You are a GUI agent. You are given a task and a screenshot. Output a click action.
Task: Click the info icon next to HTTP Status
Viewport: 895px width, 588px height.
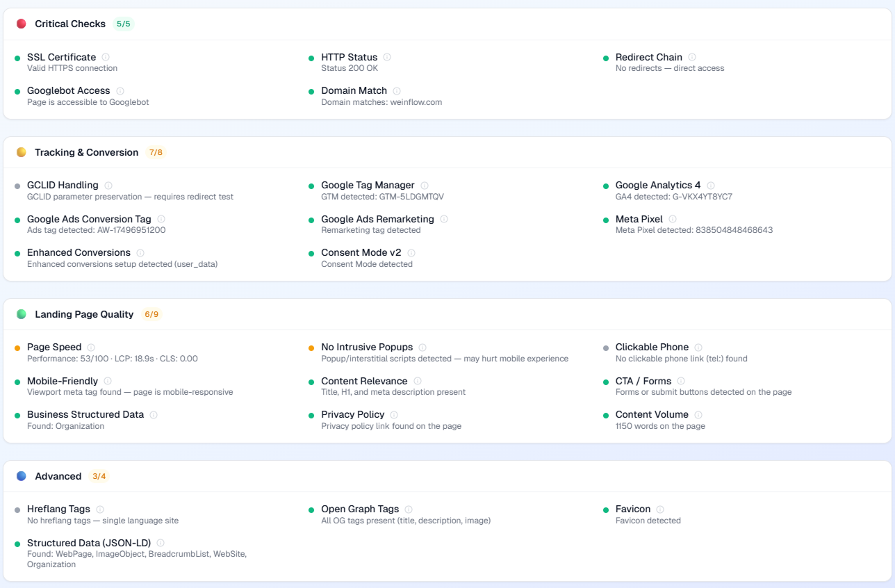pyautogui.click(x=387, y=57)
